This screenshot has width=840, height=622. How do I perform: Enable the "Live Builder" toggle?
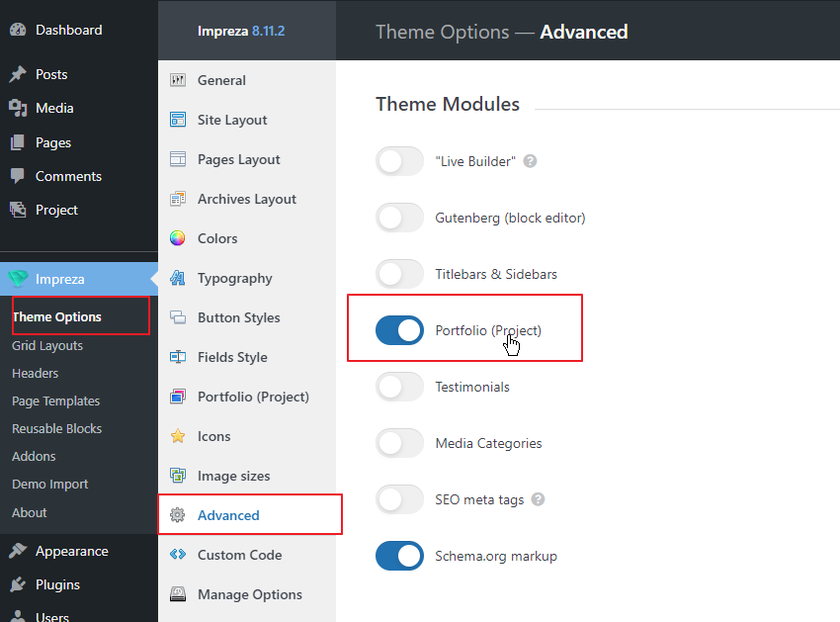coord(399,161)
